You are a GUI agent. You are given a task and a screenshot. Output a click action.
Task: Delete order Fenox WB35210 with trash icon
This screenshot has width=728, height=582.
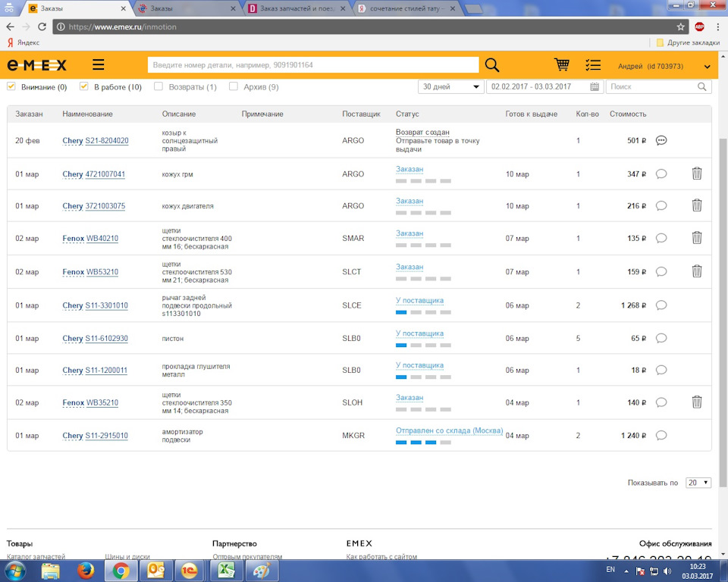point(697,402)
